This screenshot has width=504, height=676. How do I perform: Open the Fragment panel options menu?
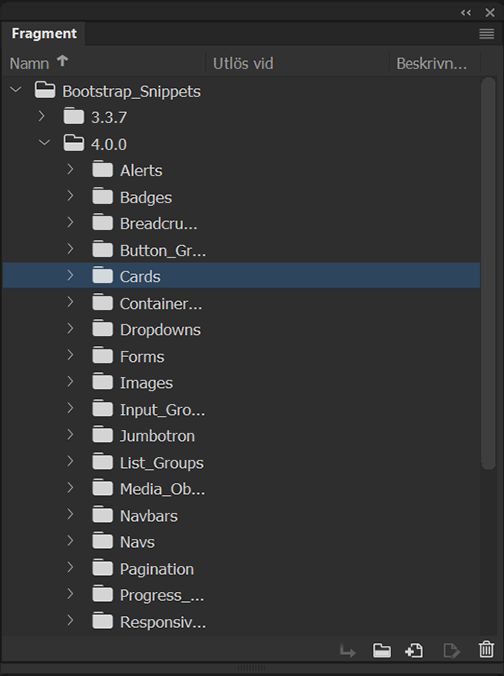tap(486, 34)
